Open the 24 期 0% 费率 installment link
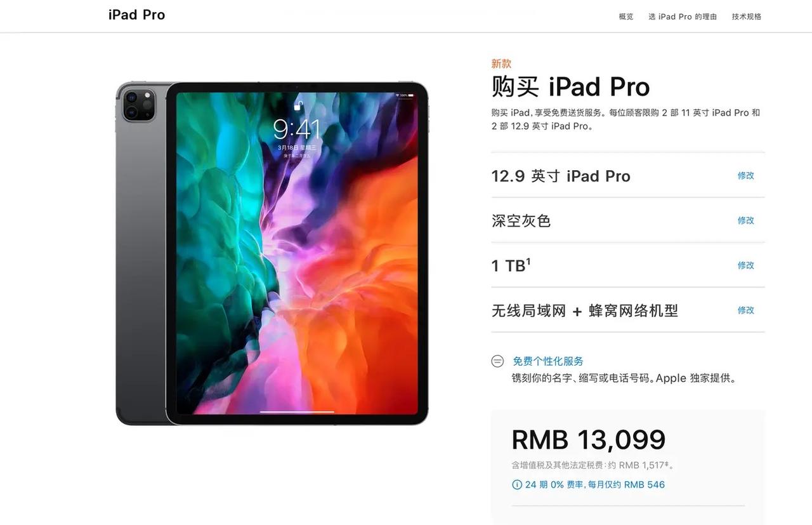 tap(595, 485)
